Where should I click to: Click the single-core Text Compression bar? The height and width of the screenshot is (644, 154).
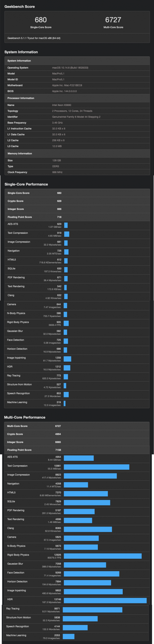tap(67, 234)
